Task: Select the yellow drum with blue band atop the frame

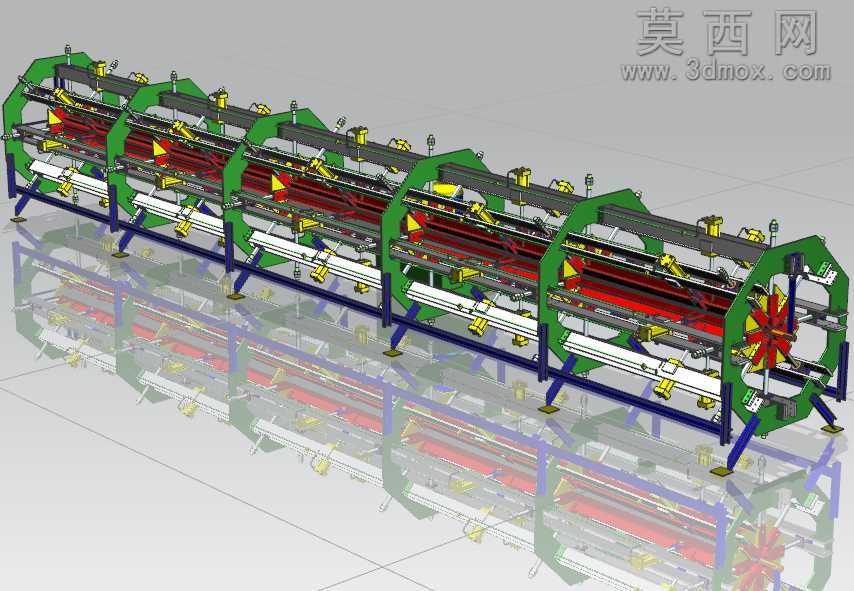Action: [449, 190]
